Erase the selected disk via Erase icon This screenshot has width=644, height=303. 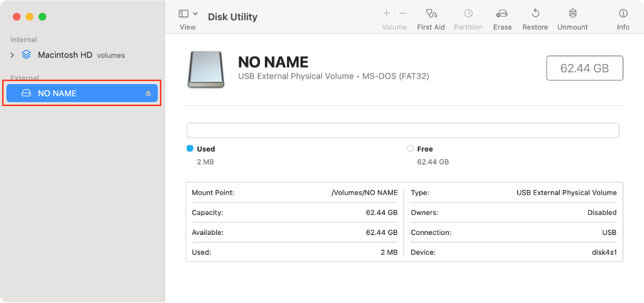pyautogui.click(x=502, y=14)
